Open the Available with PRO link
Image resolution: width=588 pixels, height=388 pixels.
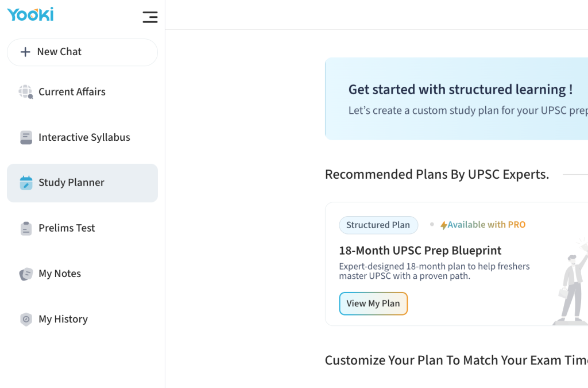coord(487,224)
